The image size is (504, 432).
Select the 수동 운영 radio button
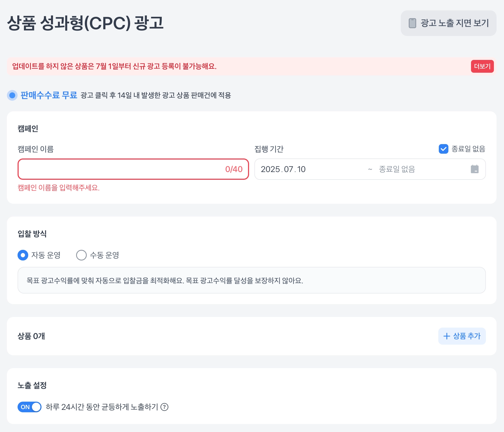point(81,255)
